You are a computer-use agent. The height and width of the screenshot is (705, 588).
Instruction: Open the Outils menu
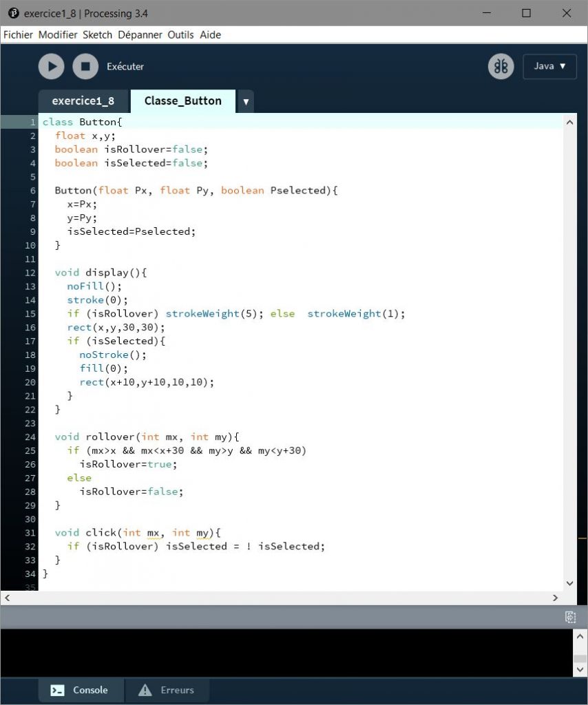[x=180, y=35]
